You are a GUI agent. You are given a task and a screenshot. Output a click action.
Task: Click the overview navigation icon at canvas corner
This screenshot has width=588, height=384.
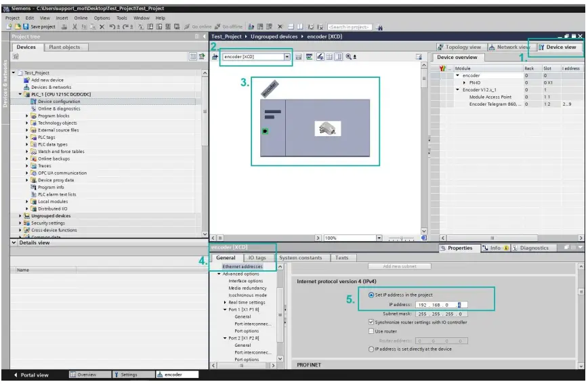[x=424, y=238]
